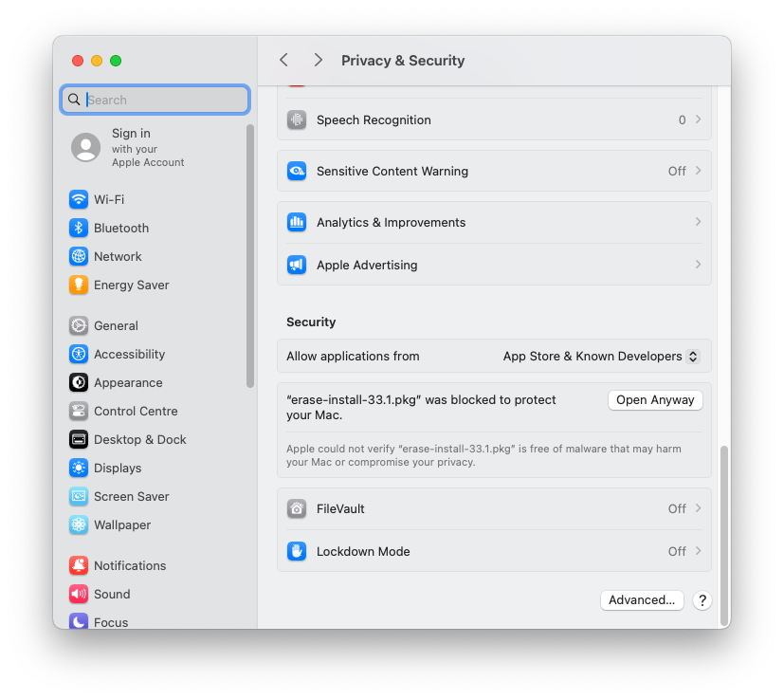Click "Apple could not verify" malware notice

pyautogui.click(x=483, y=455)
